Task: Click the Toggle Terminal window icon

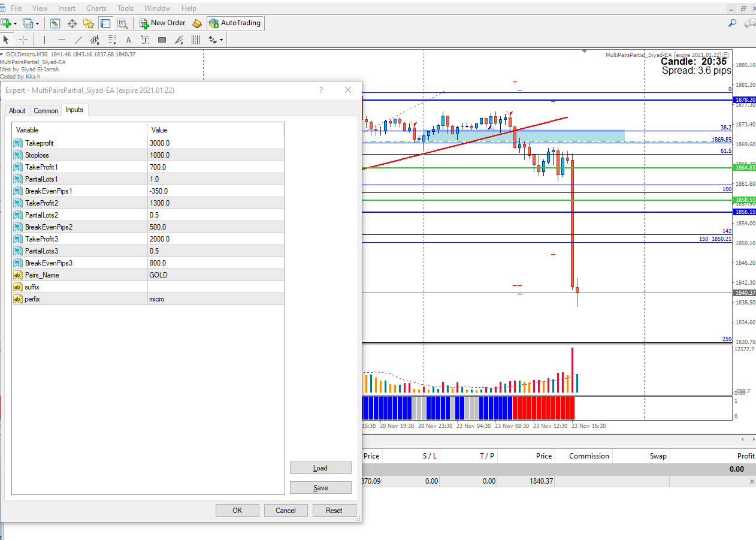Action: (105, 23)
